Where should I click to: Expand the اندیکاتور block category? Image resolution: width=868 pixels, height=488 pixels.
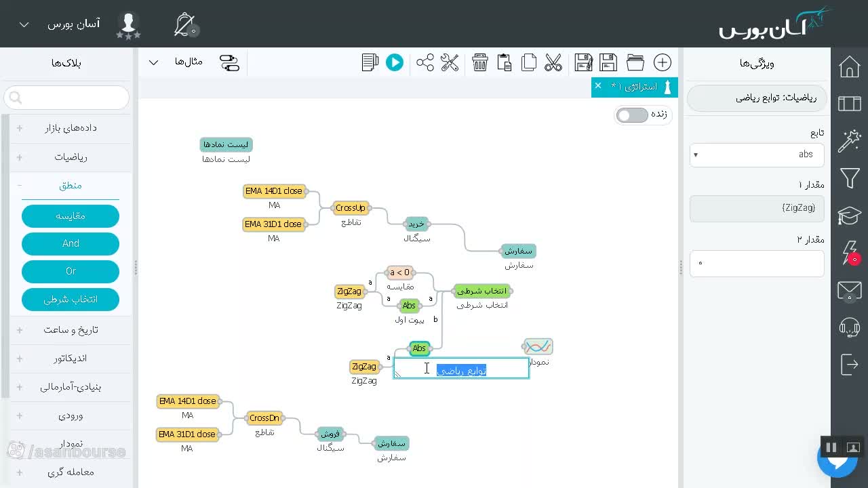[71, 359]
